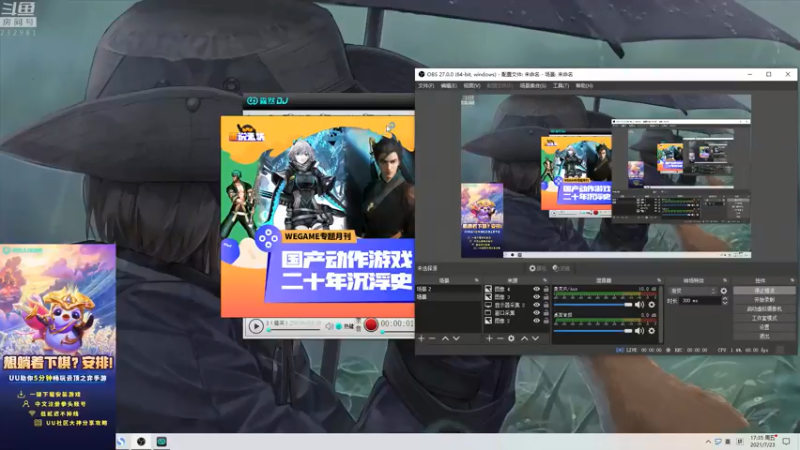Toggle the lock for source 图像 4

click(546, 289)
